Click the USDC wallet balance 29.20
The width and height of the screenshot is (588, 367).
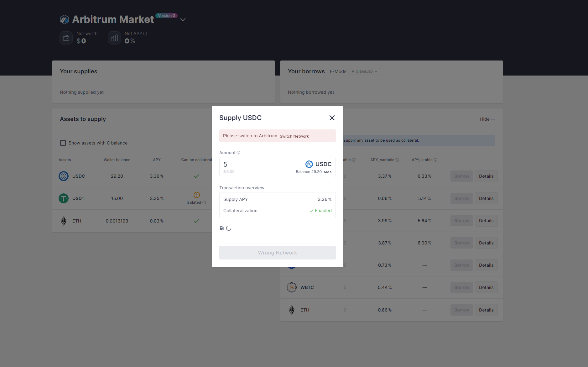tap(117, 176)
